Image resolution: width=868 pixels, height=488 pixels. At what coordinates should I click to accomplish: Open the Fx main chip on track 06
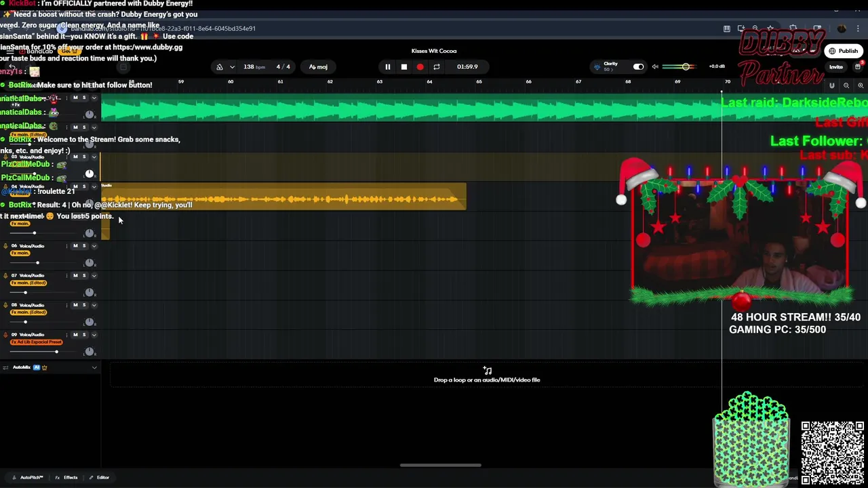20,253
